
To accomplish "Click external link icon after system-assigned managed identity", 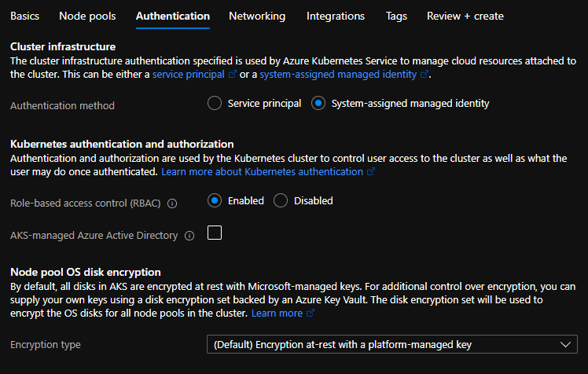I will (424, 74).
